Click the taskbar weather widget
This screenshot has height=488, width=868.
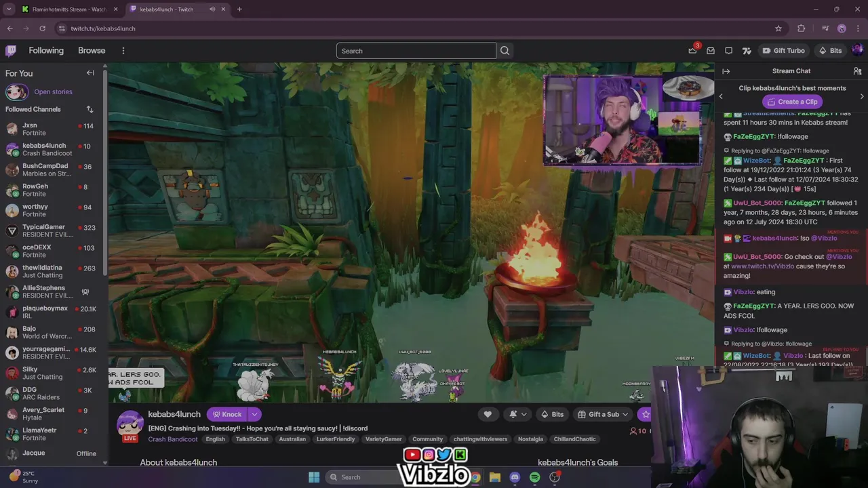24,476
